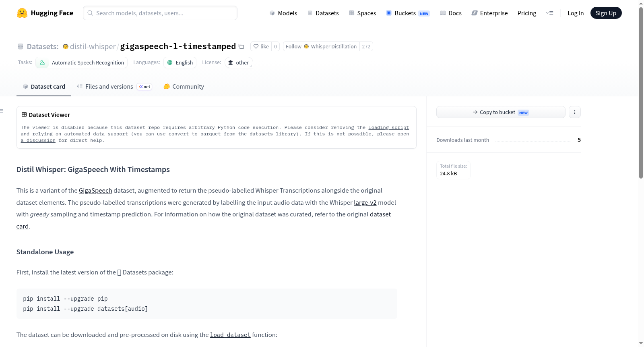The width and height of the screenshot is (644, 347).
Task: Open the large-v2 model link
Action: click(x=365, y=203)
